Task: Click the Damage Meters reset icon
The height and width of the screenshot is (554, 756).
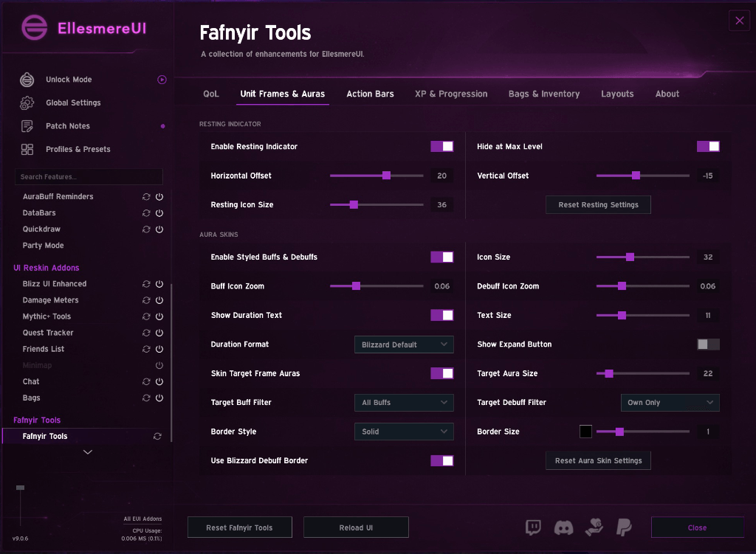Action: pos(146,300)
